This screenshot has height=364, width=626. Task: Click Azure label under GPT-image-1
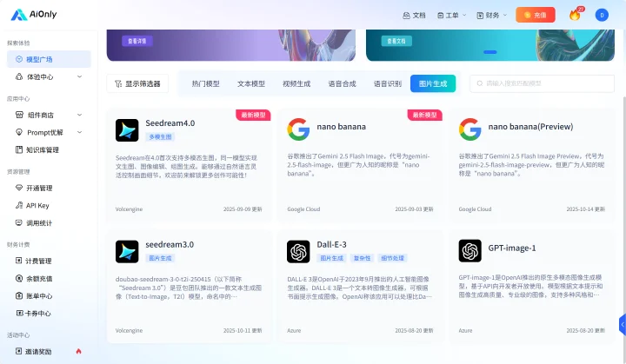coord(465,330)
